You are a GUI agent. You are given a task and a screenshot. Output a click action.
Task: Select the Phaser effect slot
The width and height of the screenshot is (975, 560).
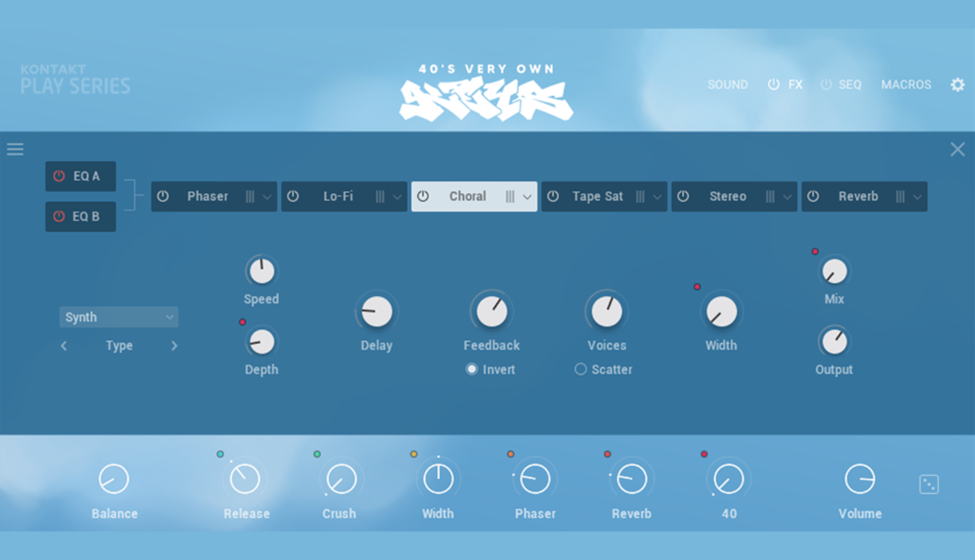point(214,196)
